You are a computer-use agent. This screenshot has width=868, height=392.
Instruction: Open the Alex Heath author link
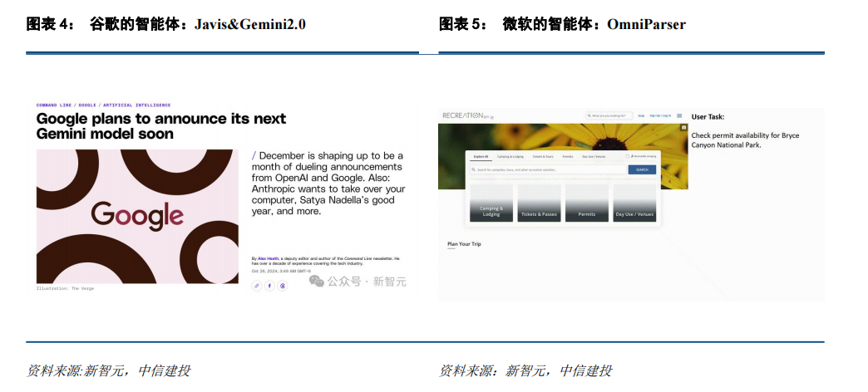268,258
